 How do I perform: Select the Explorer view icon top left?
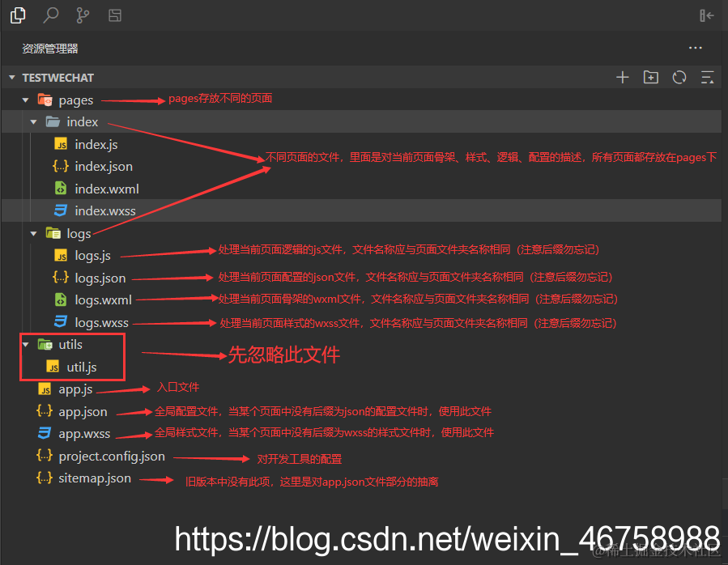(x=18, y=15)
